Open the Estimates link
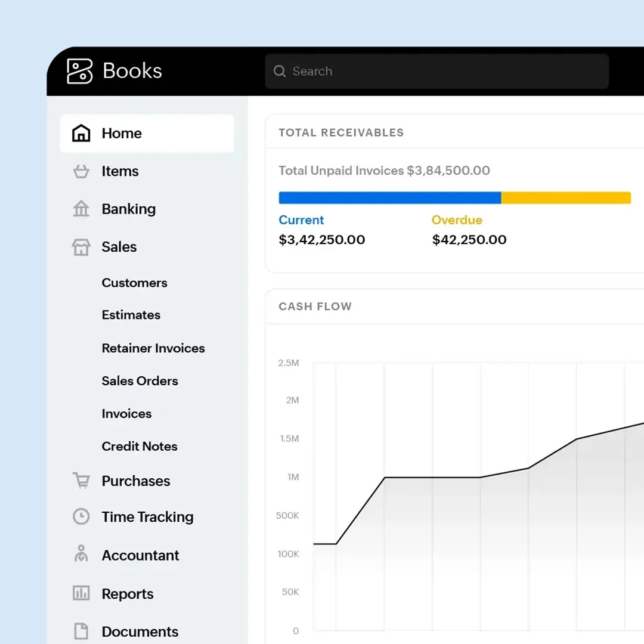 tap(131, 315)
